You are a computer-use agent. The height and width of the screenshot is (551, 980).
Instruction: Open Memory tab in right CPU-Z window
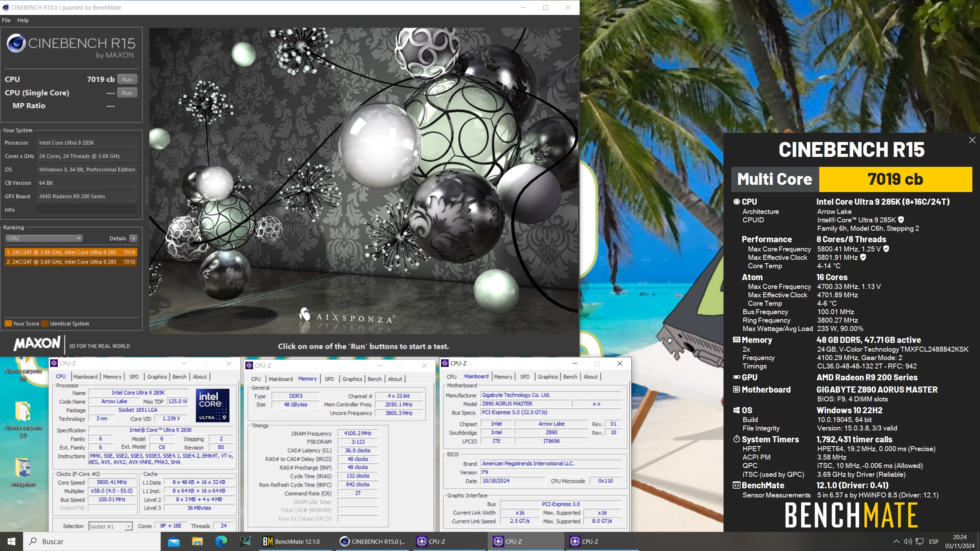[x=503, y=377]
